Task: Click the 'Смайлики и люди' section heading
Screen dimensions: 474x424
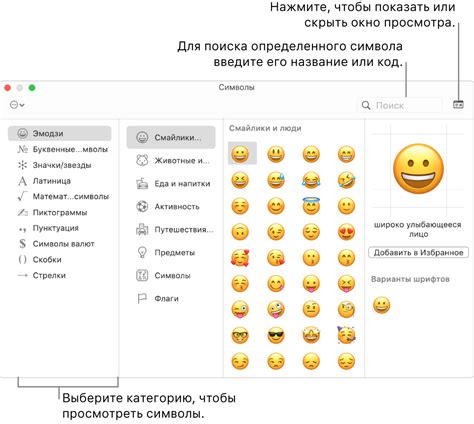Action: point(265,128)
